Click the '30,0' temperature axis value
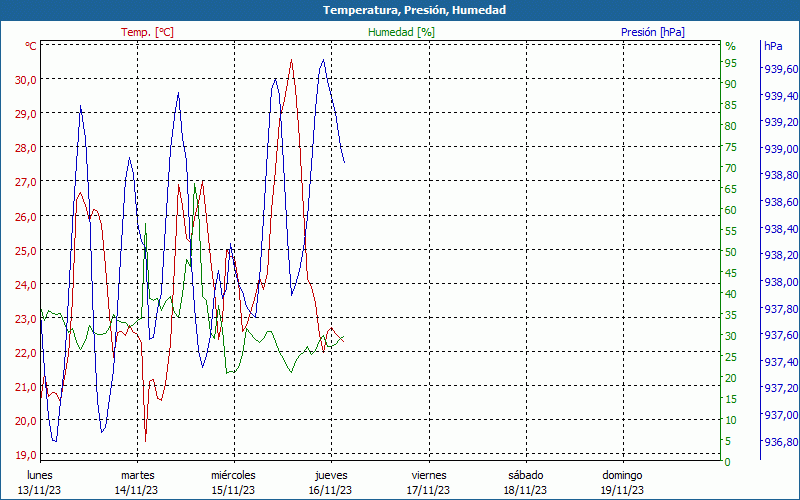Image resolution: width=800 pixels, height=500 pixels. coord(26,80)
